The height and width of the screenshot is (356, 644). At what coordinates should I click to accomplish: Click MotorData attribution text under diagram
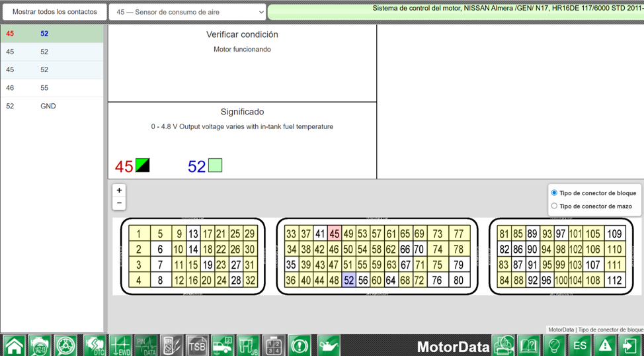tap(596, 330)
